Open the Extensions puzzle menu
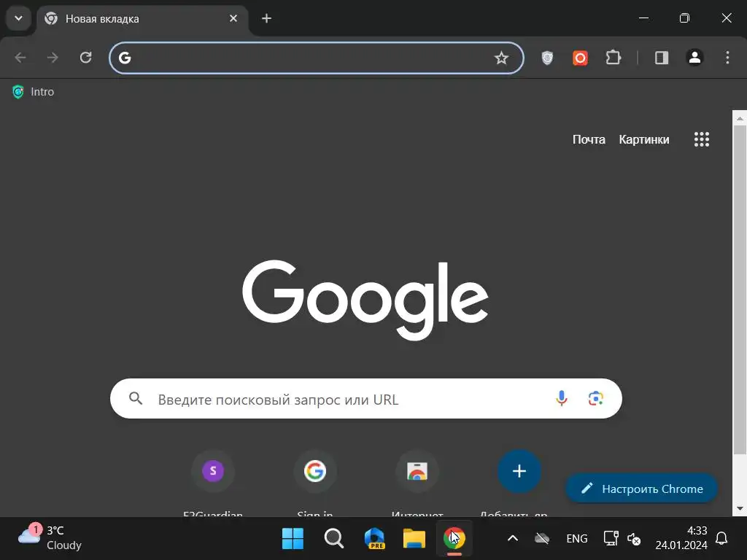The height and width of the screenshot is (560, 747). click(613, 58)
